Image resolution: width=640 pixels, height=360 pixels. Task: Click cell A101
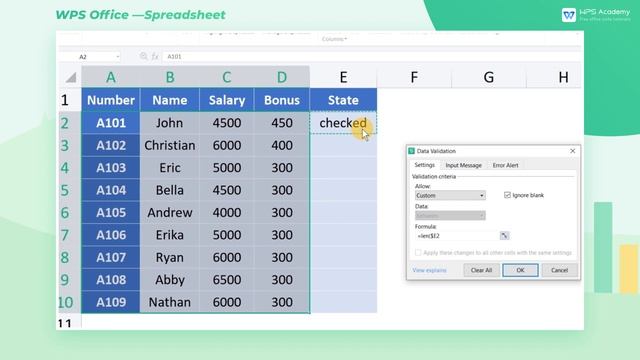[x=111, y=123]
